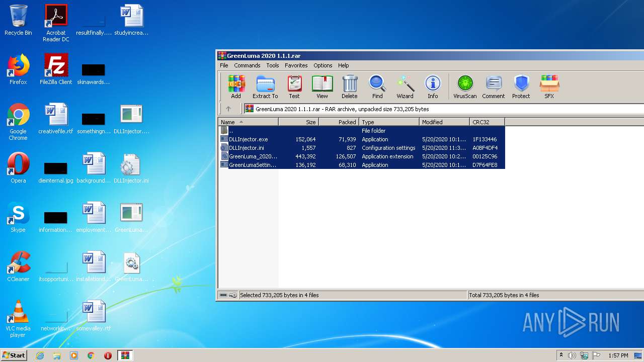
Task: Go up one folder level arrow
Action: click(x=228, y=109)
